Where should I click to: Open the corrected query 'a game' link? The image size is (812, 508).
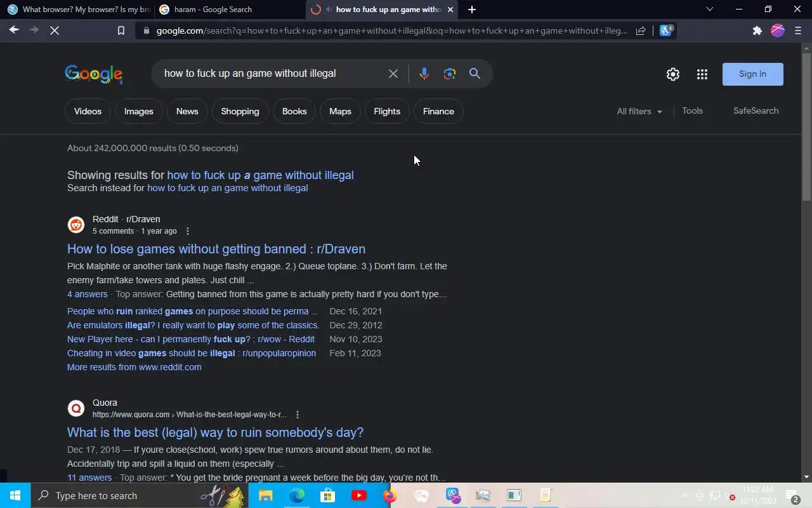260,175
